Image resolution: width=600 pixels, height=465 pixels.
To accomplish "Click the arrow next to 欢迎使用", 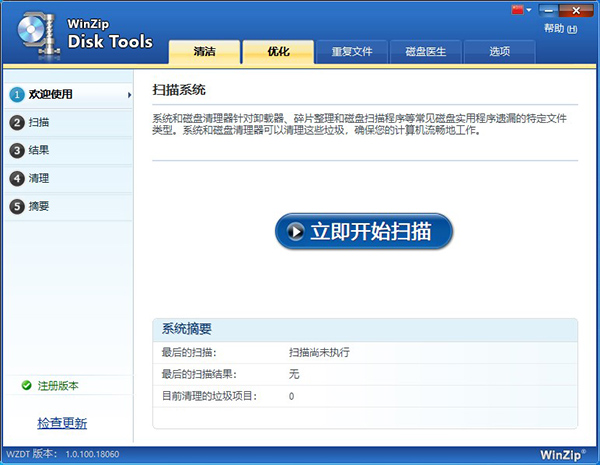I will pos(129,95).
